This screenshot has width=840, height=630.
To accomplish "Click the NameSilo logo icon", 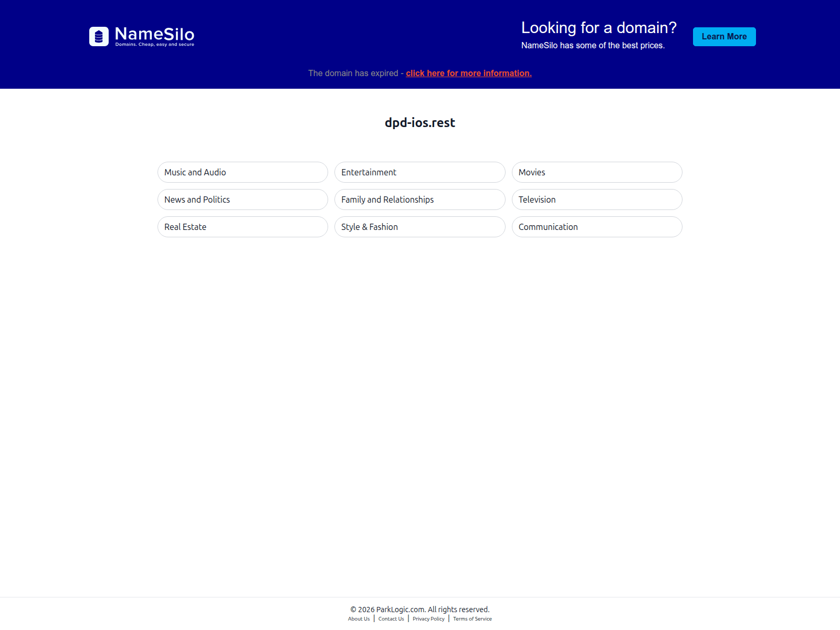I will coord(99,36).
